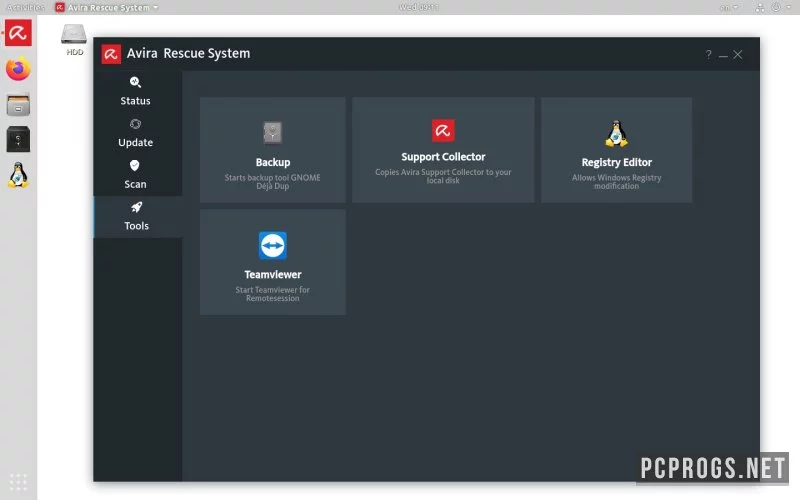Open Firefox from the dock
Image resolution: width=800 pixels, height=500 pixels.
point(18,68)
